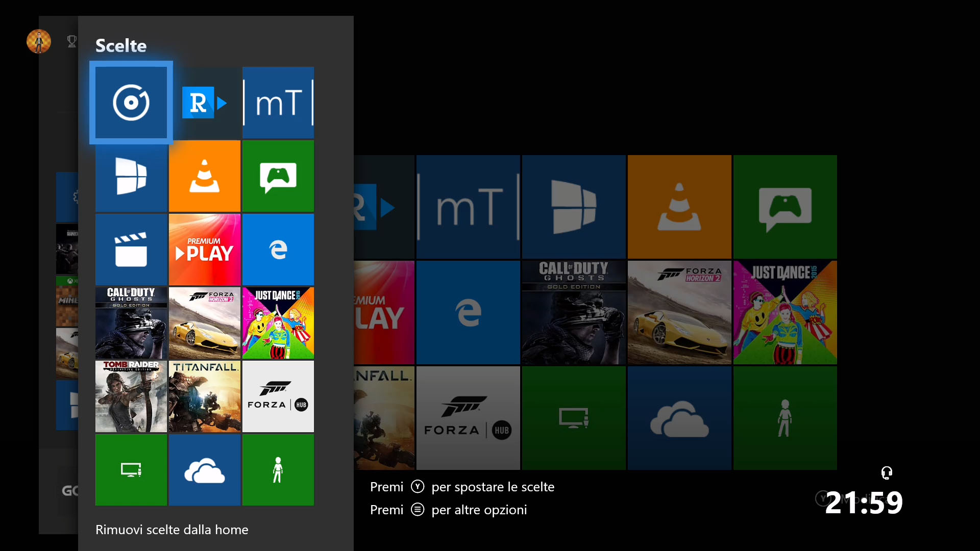Open the Xbox avatar figure tile

pos(278,470)
